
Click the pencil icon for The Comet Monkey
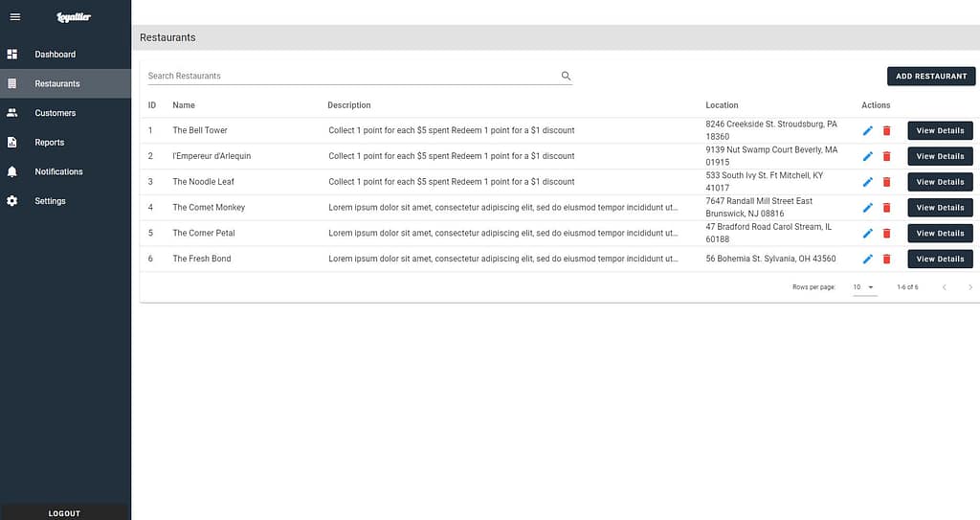(x=868, y=208)
